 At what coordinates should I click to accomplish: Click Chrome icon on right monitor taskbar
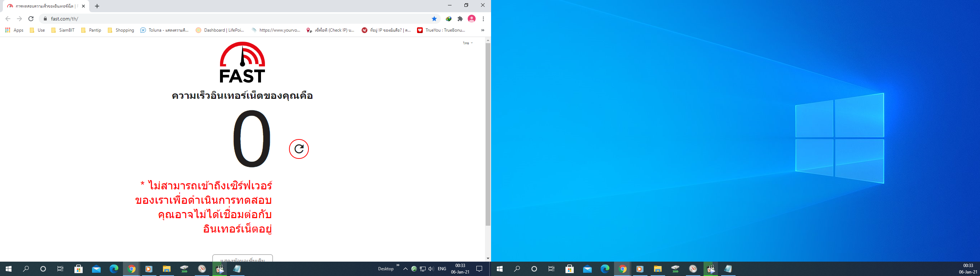(622, 269)
